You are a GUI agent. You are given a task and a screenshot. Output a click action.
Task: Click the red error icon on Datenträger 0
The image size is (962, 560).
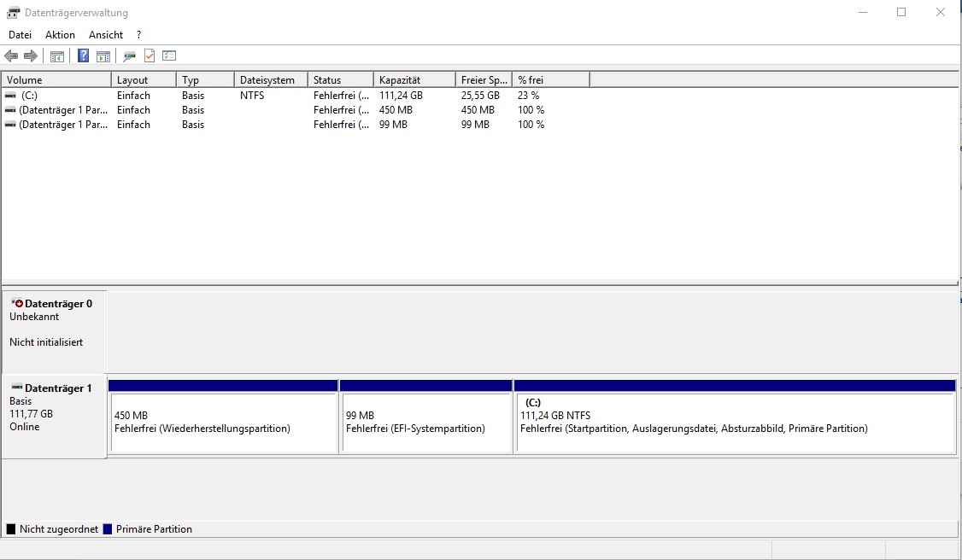click(18, 303)
